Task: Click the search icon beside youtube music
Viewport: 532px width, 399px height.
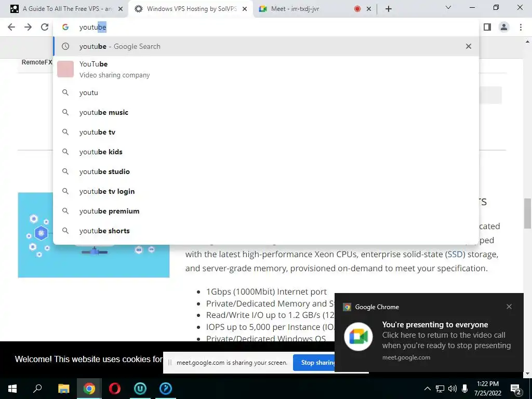Action: (65, 112)
